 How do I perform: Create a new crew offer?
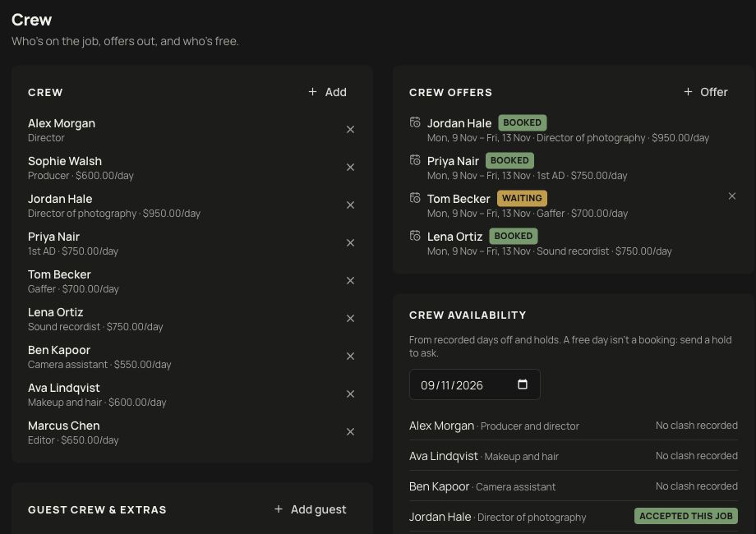[x=706, y=92]
